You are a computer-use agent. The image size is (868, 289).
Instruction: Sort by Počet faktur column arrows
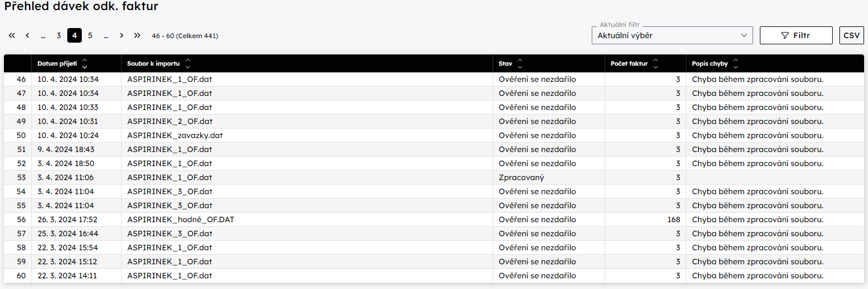tap(656, 63)
